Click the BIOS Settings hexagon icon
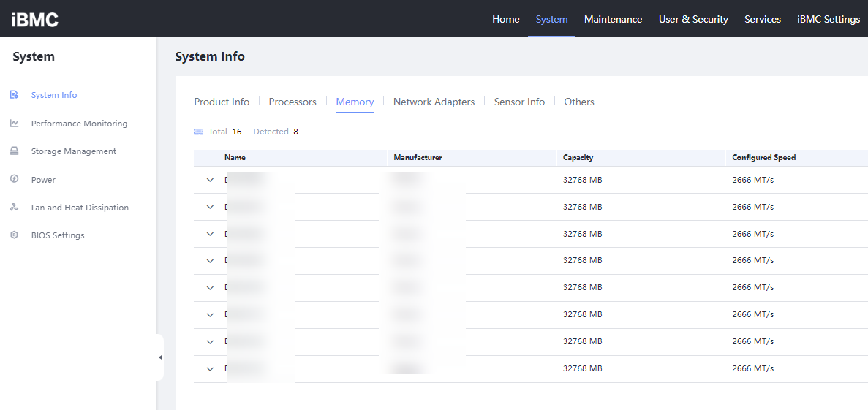 15,235
